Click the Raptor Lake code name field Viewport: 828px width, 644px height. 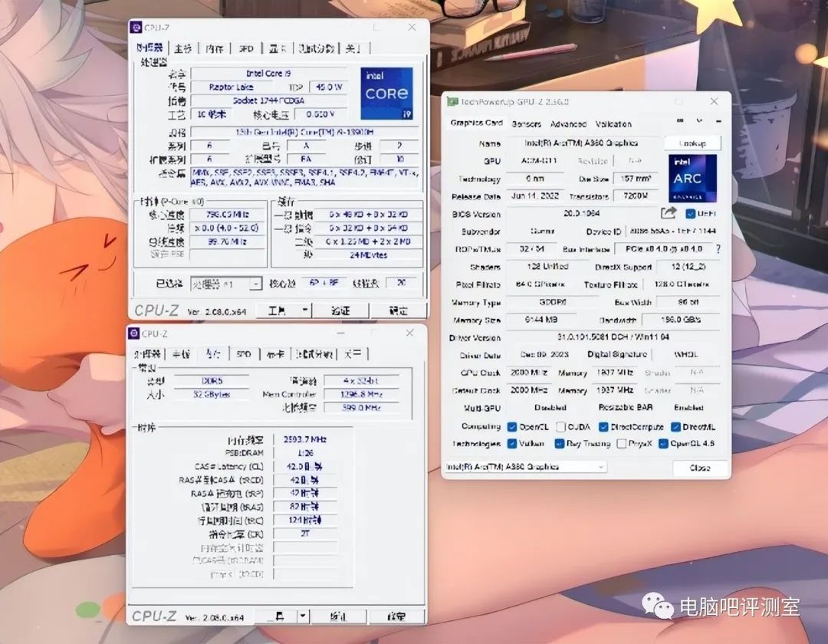click(x=231, y=87)
